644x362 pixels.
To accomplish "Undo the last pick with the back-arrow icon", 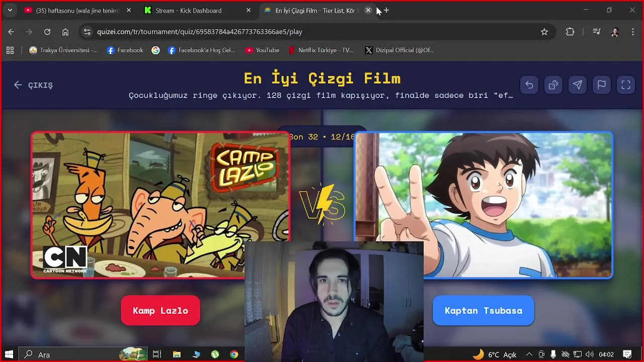I will tap(529, 85).
